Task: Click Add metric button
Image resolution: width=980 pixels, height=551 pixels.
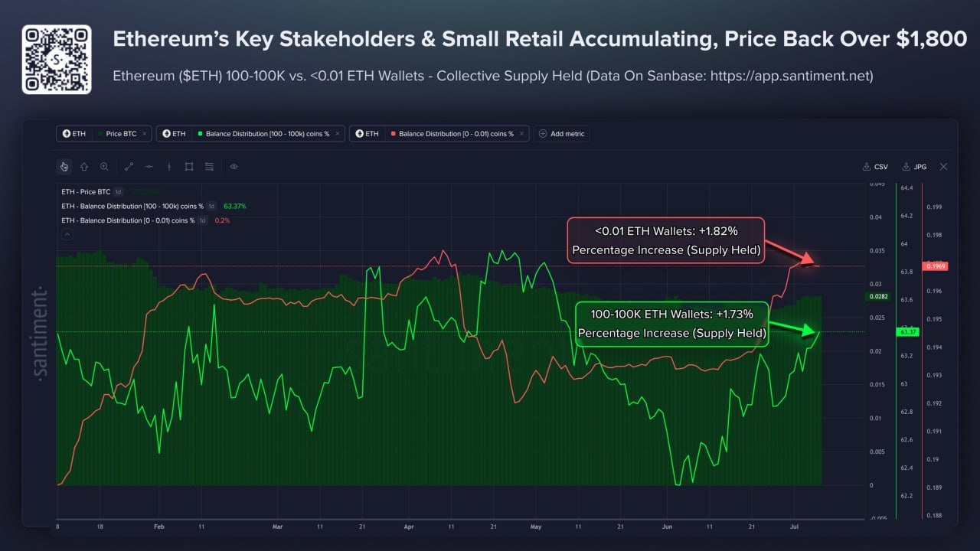Action: pos(562,133)
